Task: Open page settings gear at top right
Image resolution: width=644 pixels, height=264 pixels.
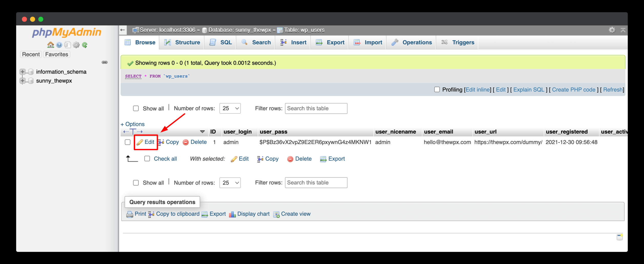Action: [x=612, y=30]
